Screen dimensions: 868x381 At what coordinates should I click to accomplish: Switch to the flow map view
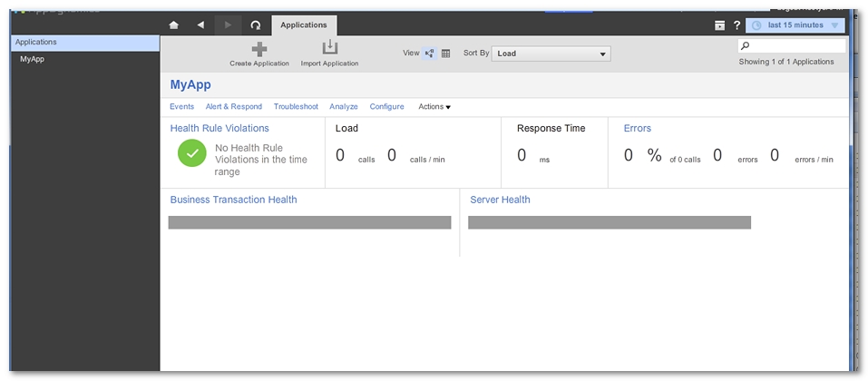429,54
